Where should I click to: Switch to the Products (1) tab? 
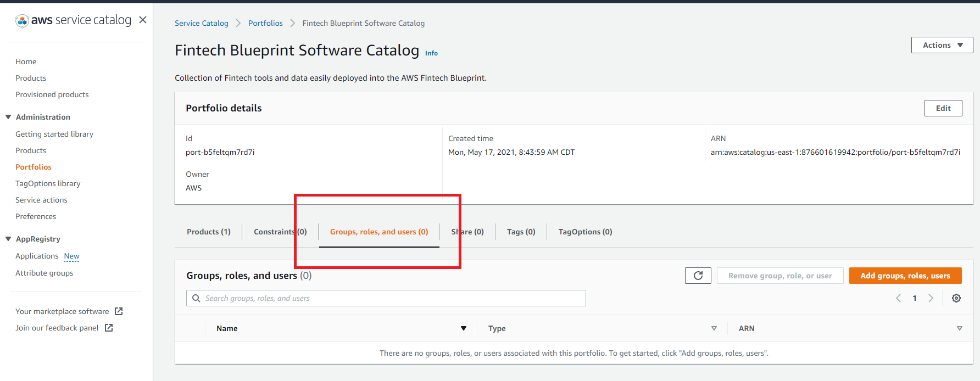(209, 232)
